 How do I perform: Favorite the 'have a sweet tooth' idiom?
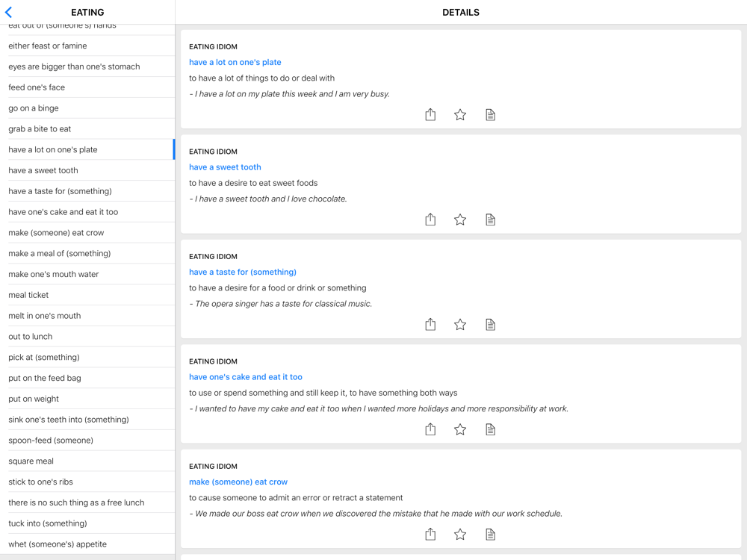(x=460, y=220)
